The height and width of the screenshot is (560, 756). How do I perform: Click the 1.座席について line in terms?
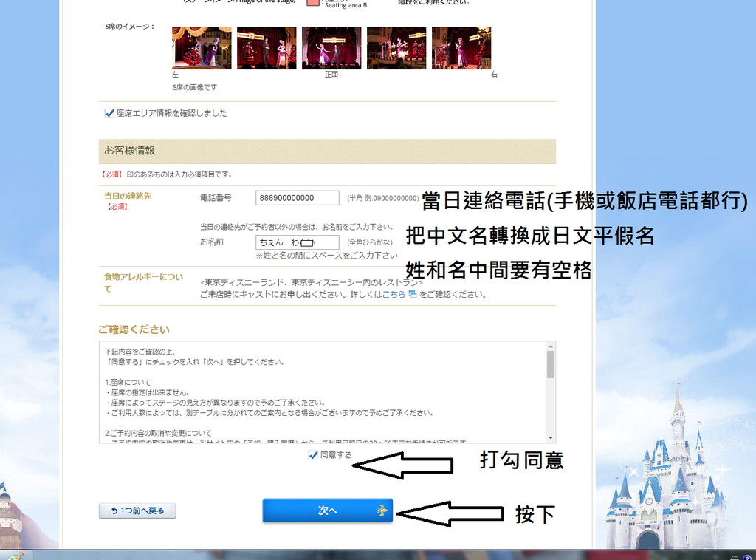pyautogui.click(x=128, y=382)
